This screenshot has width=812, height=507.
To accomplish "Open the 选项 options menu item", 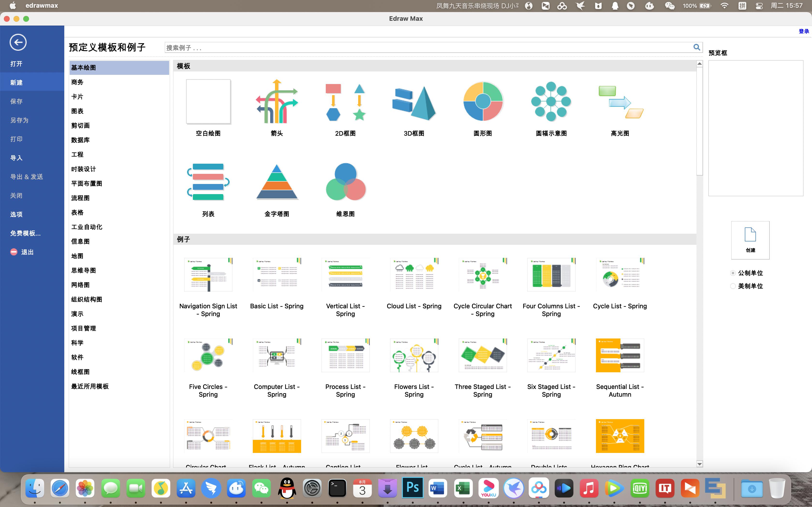I will [16, 214].
